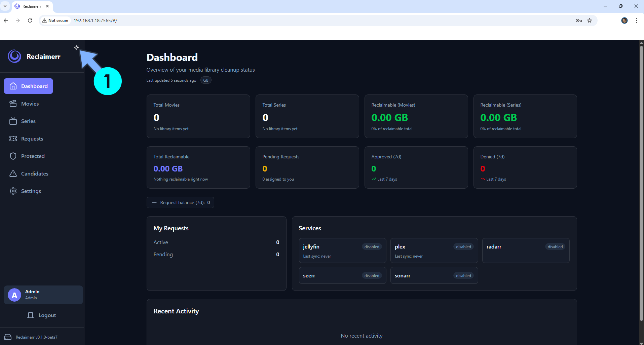Enable the sonarr service badge
Image resolution: width=644 pixels, height=345 pixels.
[463, 275]
